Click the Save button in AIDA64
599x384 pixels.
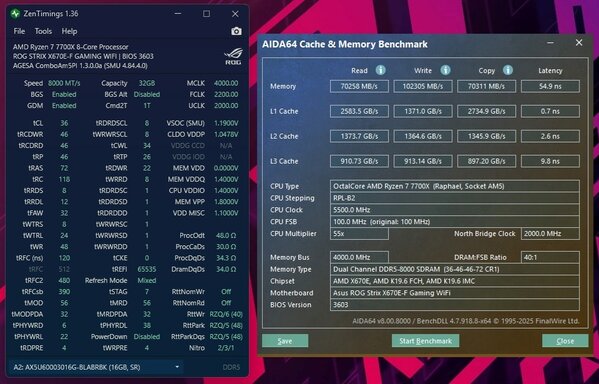pyautogui.click(x=285, y=341)
